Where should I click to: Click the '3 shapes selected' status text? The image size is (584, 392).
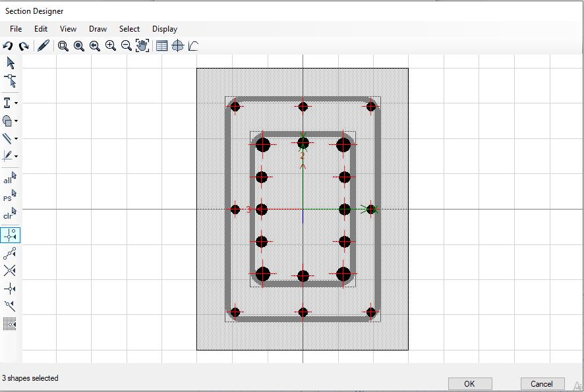(x=30, y=378)
